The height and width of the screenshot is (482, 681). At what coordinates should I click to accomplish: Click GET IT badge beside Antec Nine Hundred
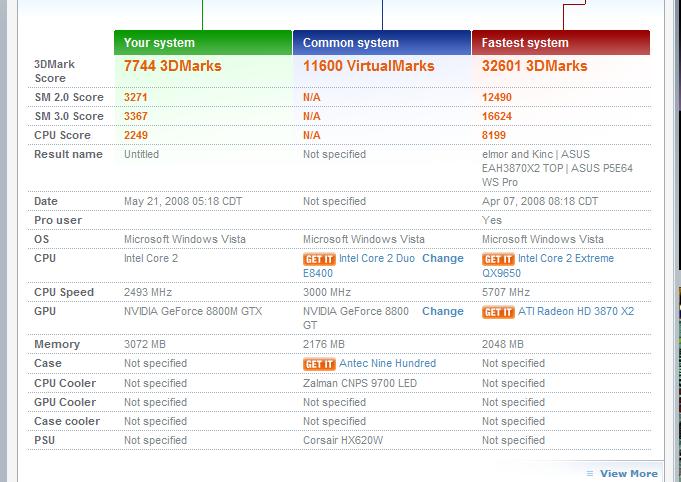click(319, 364)
